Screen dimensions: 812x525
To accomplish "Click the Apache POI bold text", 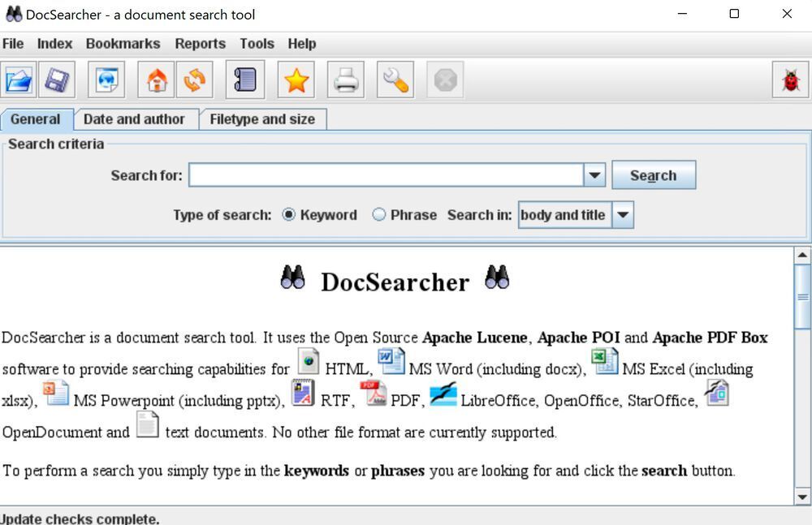I will [x=578, y=338].
